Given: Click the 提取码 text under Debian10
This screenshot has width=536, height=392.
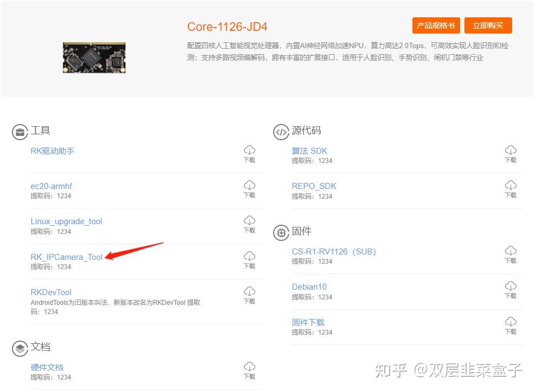Looking at the screenshot, I should tap(312, 297).
